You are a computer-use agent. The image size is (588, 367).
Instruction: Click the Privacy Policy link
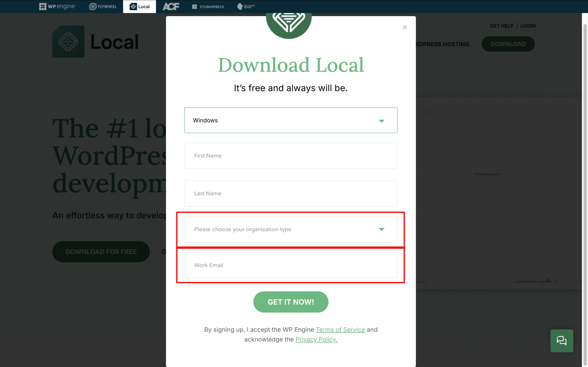click(x=316, y=339)
